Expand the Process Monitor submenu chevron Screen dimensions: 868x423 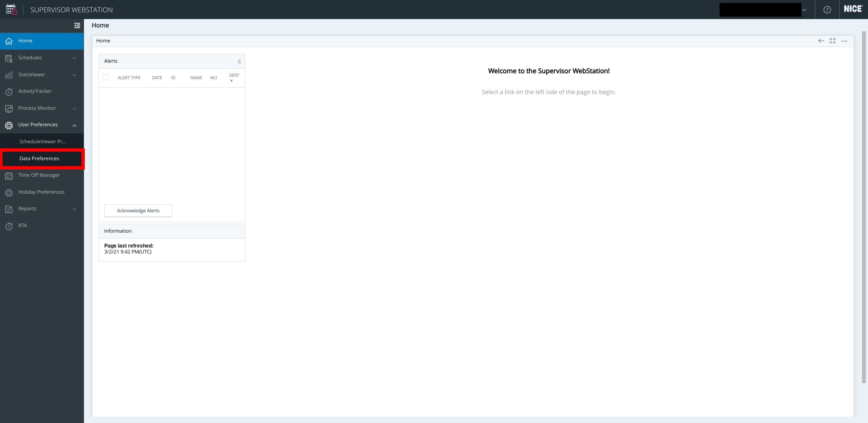[x=74, y=109]
